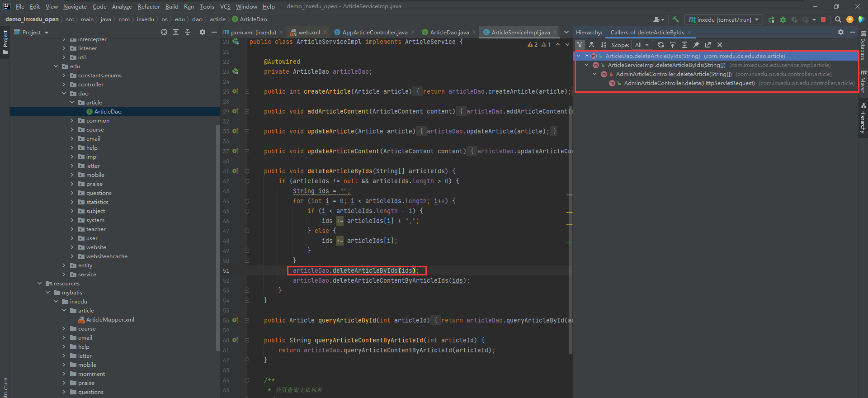
Task: Click the demo_inxedu_open breadcrumb
Action: pos(32,19)
